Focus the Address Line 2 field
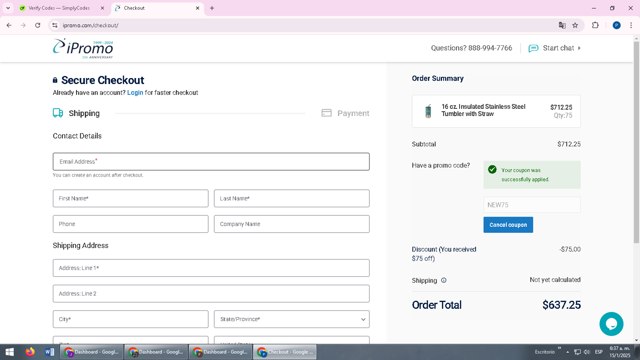 click(x=211, y=294)
